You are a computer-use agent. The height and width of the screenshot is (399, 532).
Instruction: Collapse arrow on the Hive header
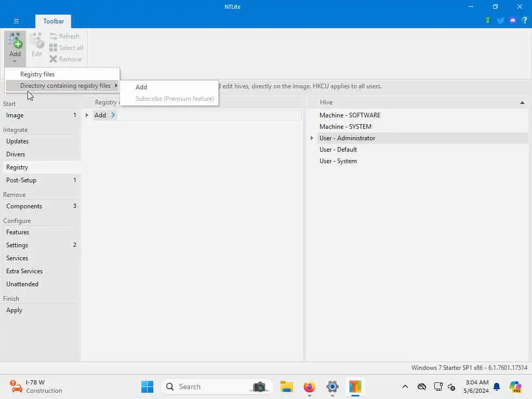tap(522, 102)
